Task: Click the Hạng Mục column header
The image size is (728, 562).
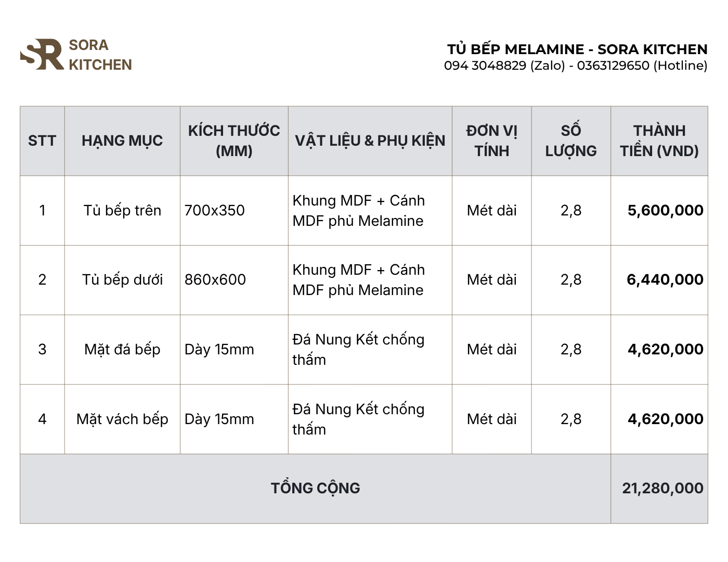Action: coord(122,140)
